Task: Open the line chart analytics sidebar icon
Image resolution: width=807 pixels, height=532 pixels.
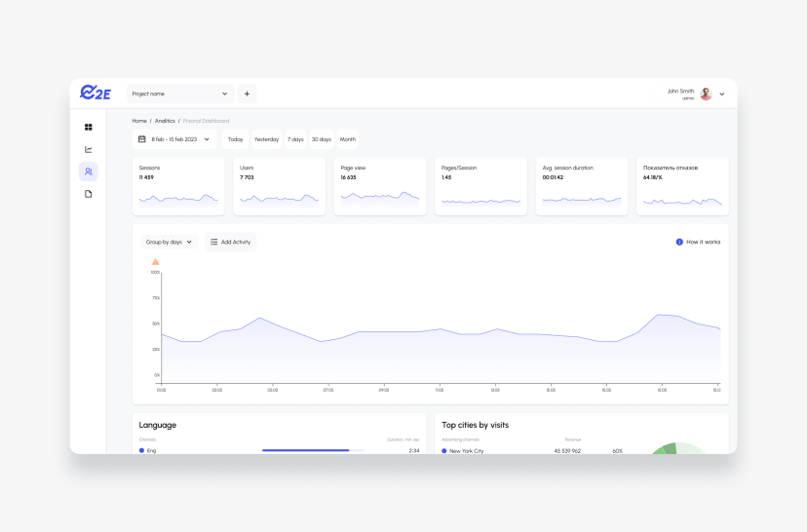Action: [89, 149]
